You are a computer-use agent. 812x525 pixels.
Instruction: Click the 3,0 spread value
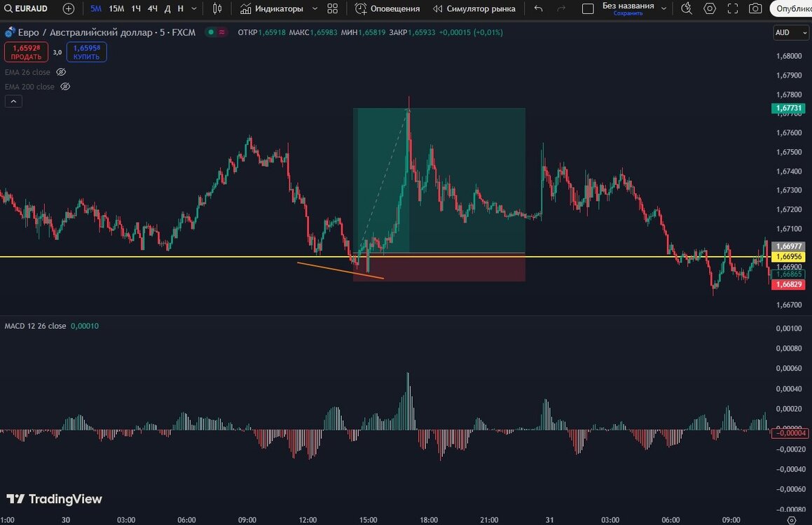[x=57, y=52]
